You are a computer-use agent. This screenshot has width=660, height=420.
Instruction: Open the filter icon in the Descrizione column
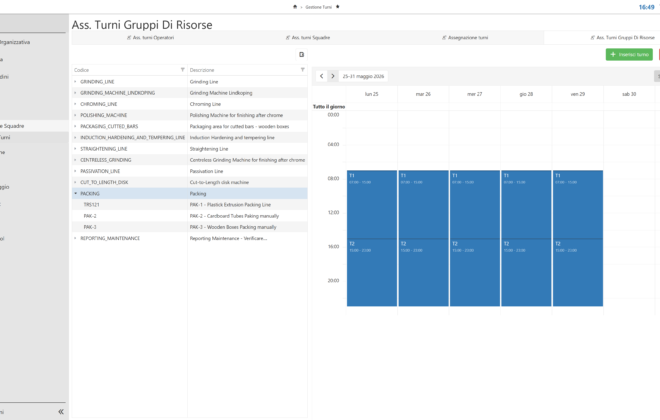303,70
